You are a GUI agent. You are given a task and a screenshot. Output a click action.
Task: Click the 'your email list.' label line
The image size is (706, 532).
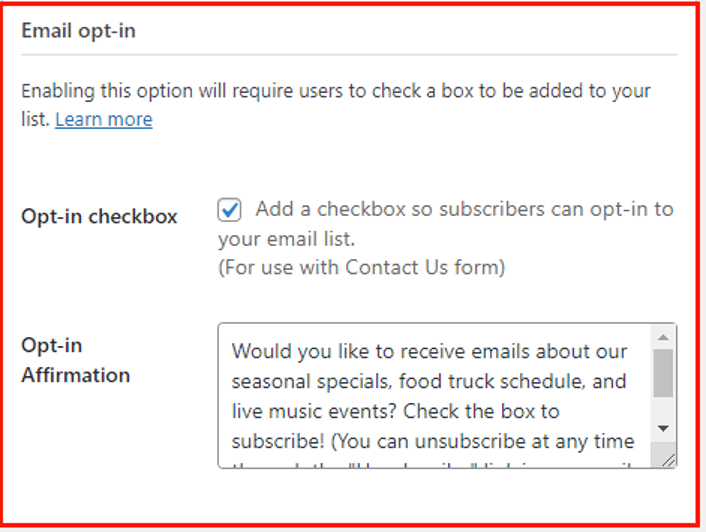coord(286,240)
